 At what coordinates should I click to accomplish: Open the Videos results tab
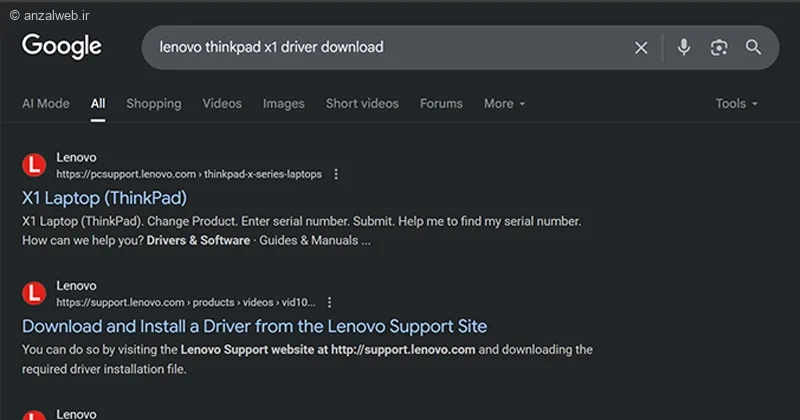(x=222, y=104)
